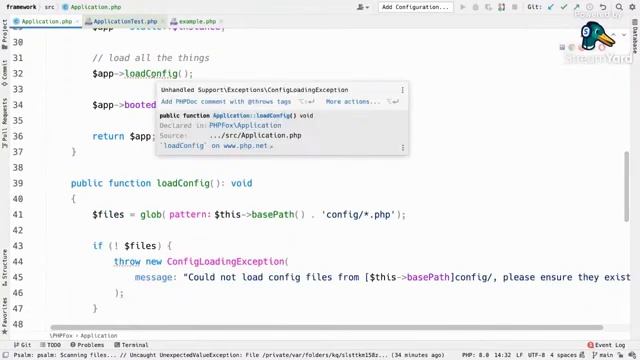The width and height of the screenshot is (640, 360).
Task: Click Application.php breadcrumb in navigation bar
Action: coord(92,7)
